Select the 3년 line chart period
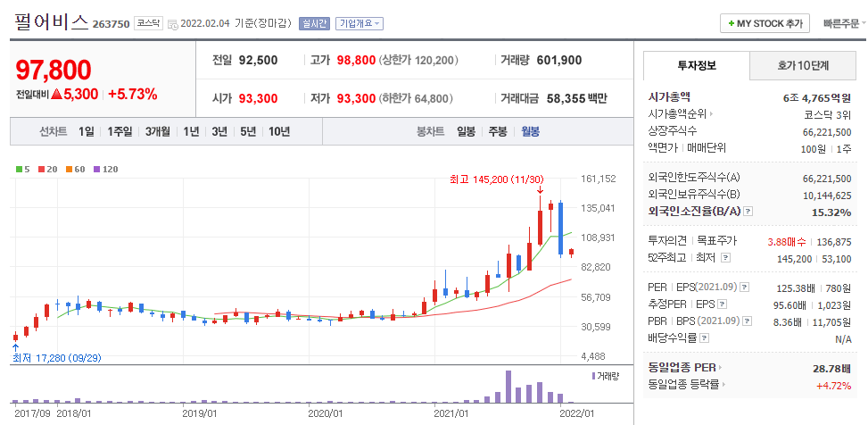 click(x=219, y=132)
